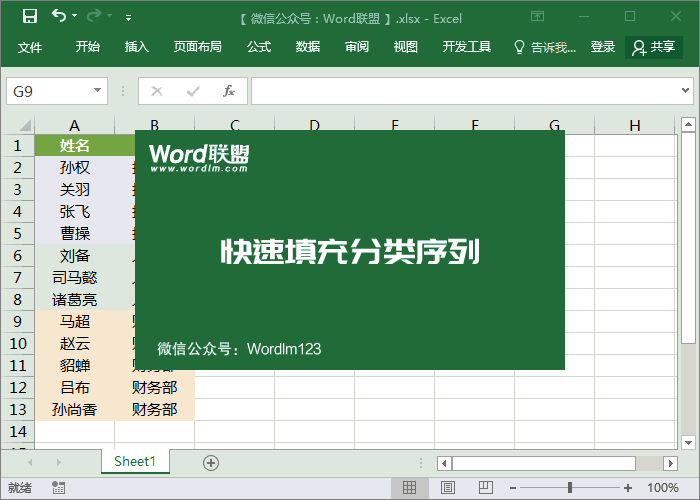Open the 公式 ribbon tab
Image resolution: width=700 pixels, height=500 pixels.
(259, 47)
